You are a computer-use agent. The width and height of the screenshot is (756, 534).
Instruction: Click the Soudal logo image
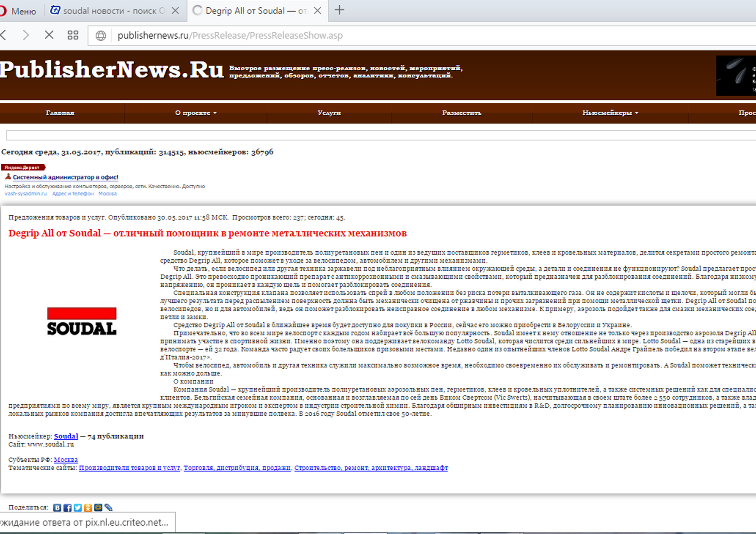(x=82, y=321)
